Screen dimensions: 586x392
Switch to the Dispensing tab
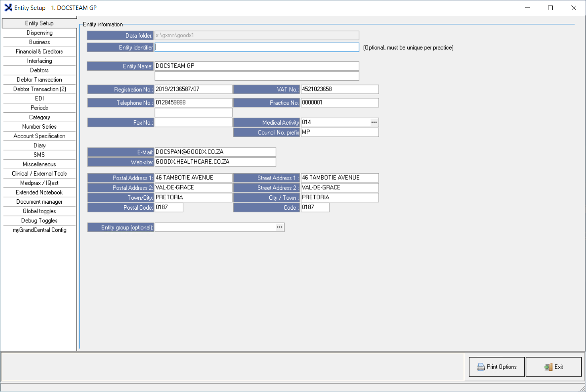[x=39, y=33]
